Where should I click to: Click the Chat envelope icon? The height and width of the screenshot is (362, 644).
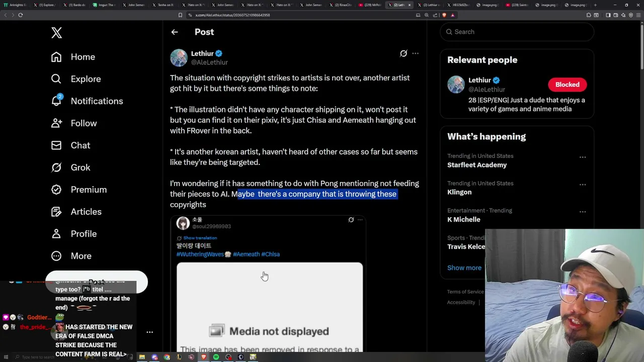coord(56,145)
